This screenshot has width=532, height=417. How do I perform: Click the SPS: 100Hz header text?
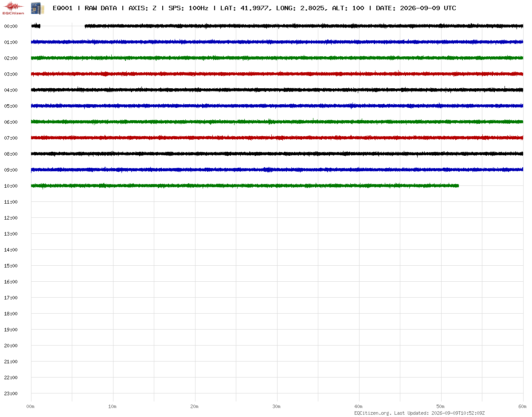[188, 8]
